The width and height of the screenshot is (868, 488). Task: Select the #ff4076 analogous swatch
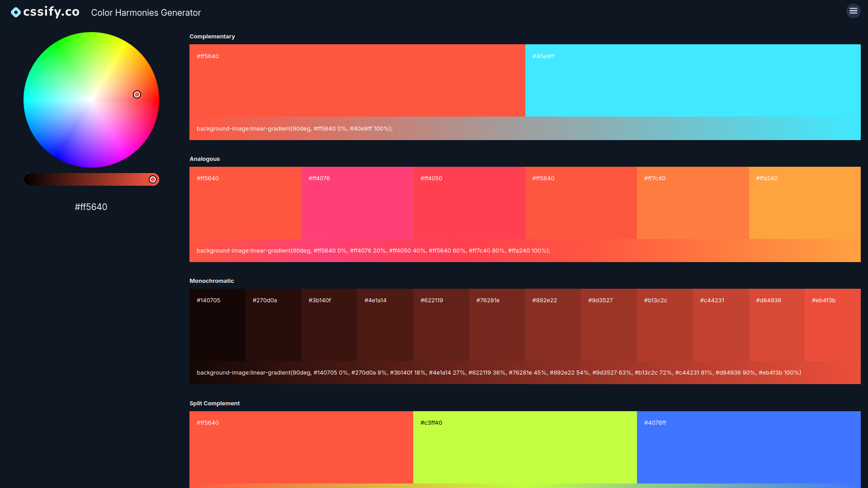tap(357, 203)
